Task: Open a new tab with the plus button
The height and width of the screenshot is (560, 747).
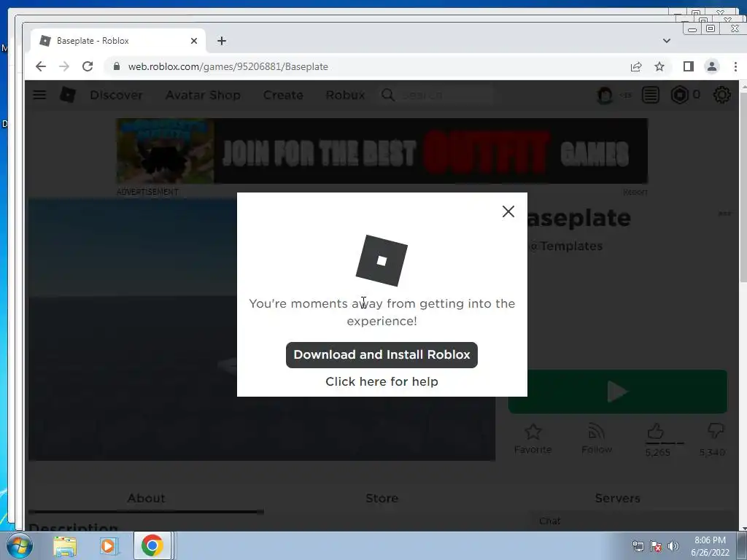Action: click(222, 41)
